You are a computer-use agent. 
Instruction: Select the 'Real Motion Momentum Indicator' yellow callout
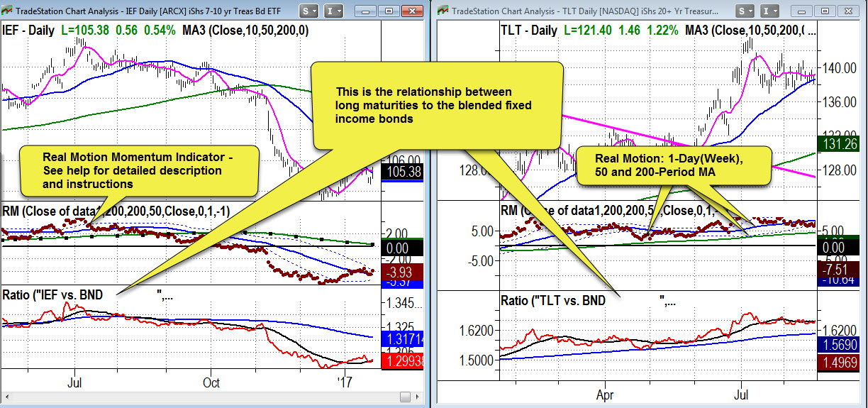click(x=138, y=170)
